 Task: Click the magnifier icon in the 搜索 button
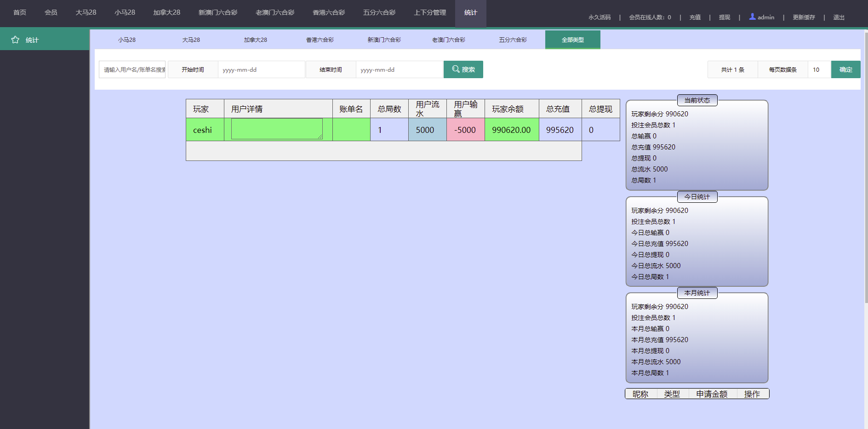456,69
